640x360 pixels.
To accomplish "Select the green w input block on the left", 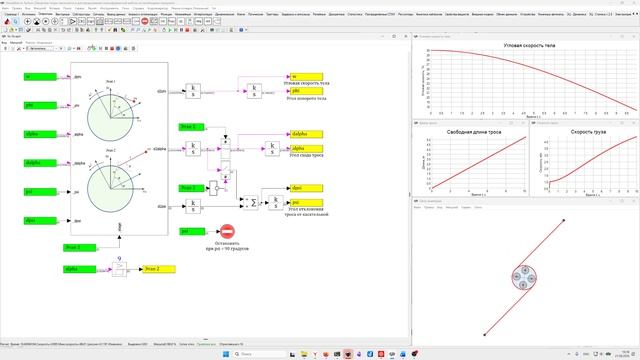I will (x=40, y=77).
